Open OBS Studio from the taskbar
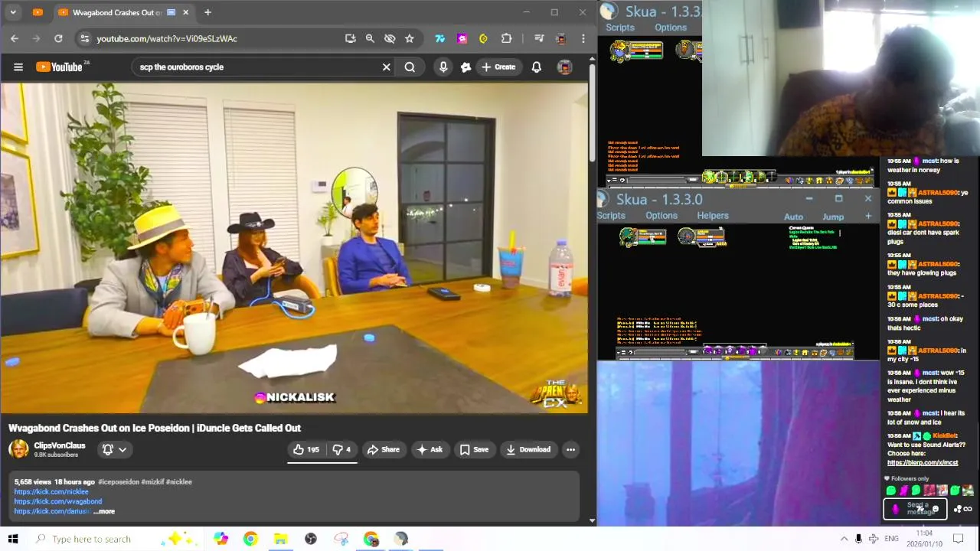 pos(311,539)
